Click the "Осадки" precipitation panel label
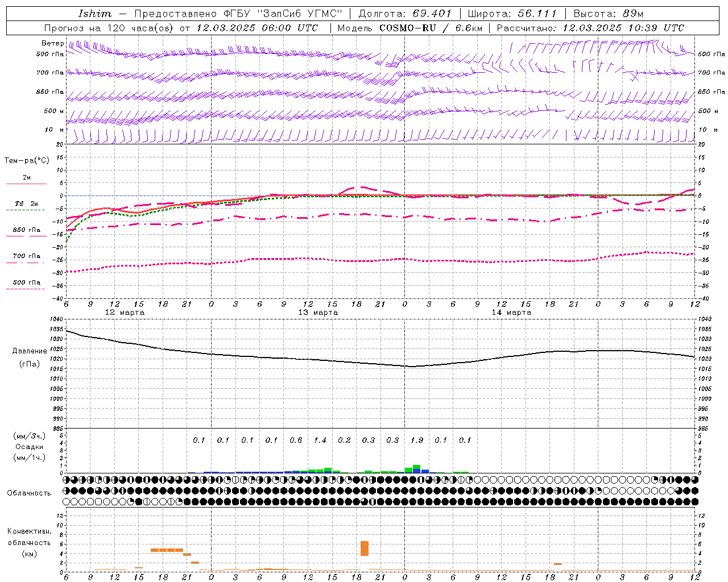Viewport: 728px width, 582px height. [30, 447]
